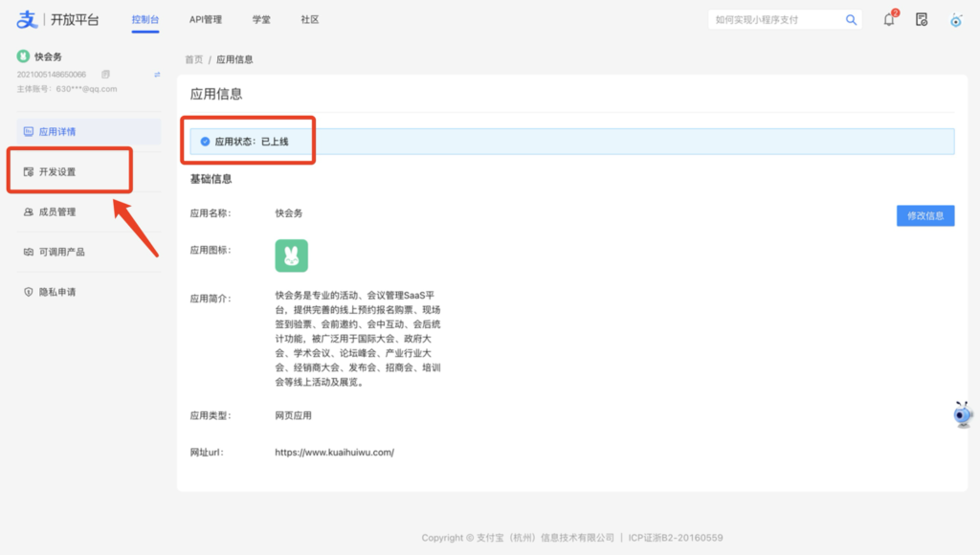
Task: Click the ICP证浙B2-20160559 footer text
Action: [x=675, y=538]
